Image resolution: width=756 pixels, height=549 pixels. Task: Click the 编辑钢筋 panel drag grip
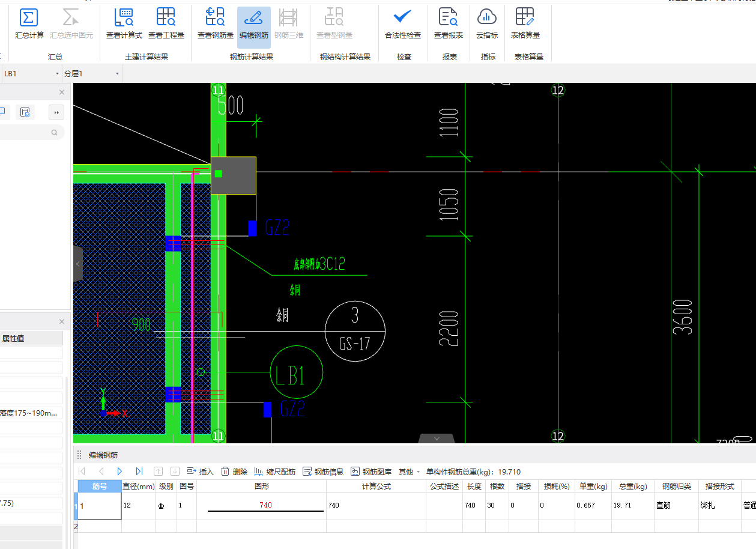point(79,455)
